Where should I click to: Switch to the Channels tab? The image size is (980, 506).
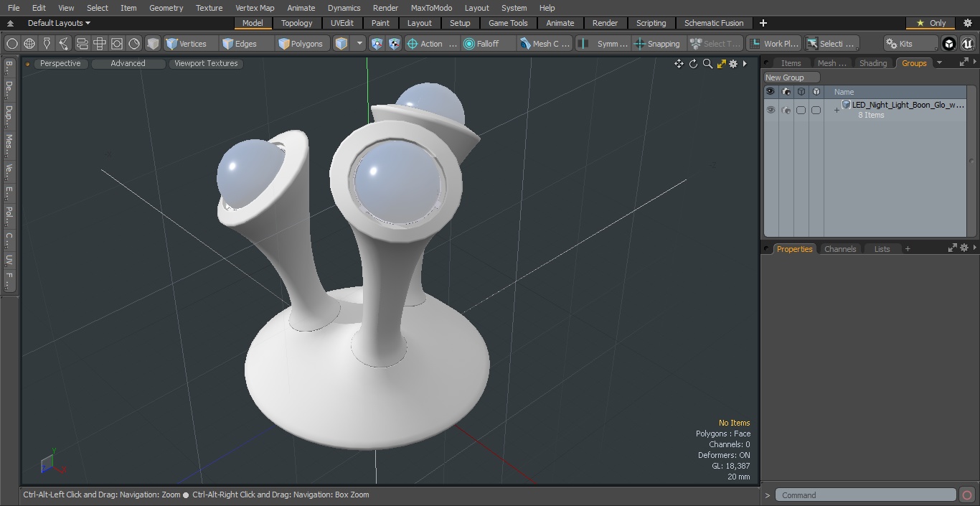[x=839, y=249]
